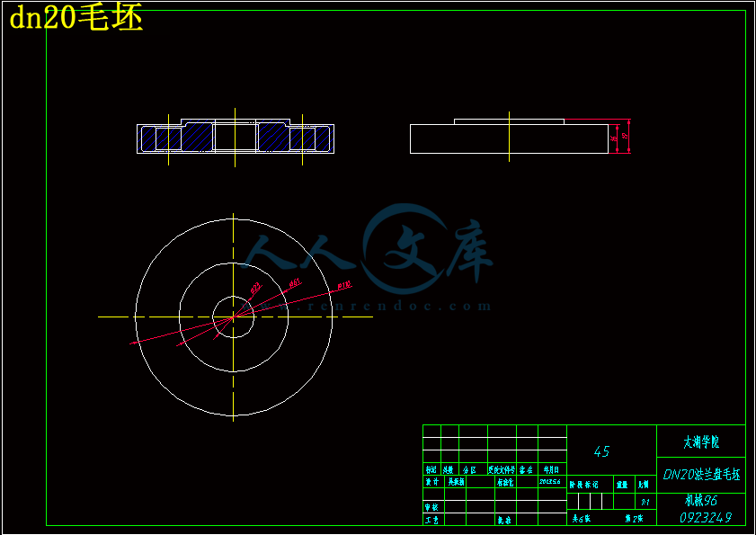756x535 pixels.
Task: Click the yellow 'dn20毛坯' title text
Action: click(76, 19)
